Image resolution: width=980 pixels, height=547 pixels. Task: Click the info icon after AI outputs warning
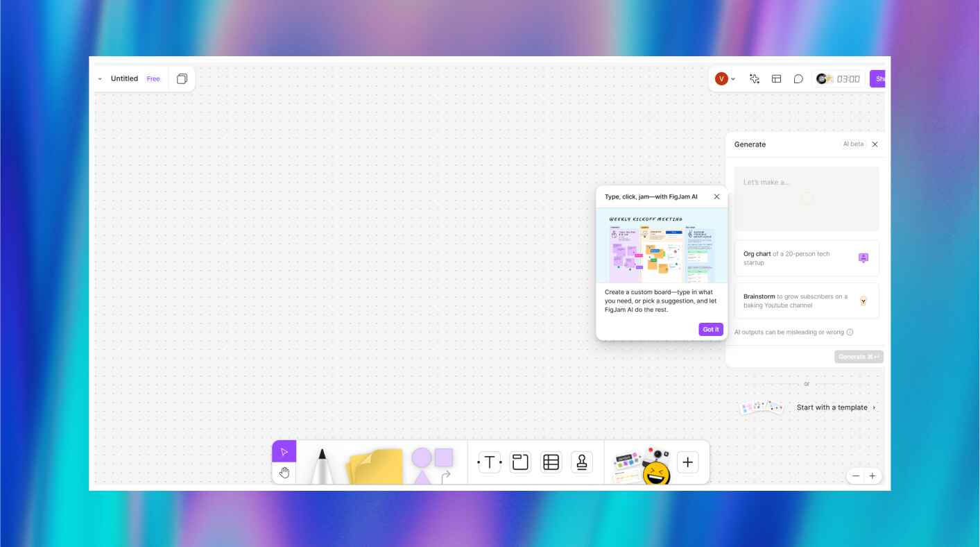pyautogui.click(x=850, y=332)
